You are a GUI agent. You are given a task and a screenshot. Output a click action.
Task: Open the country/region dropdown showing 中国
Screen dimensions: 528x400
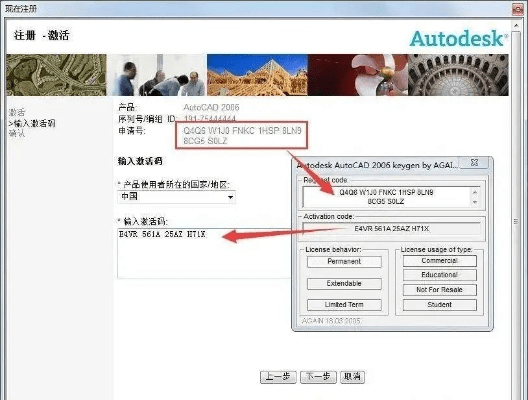[176, 197]
